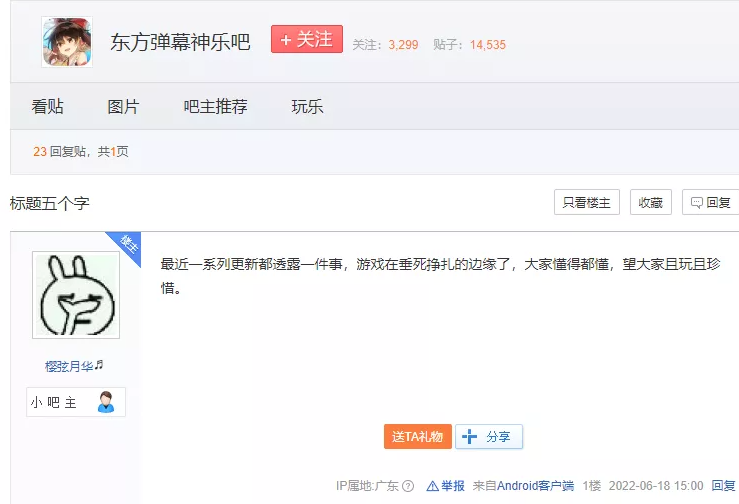Open the 玩乐 tab

[x=307, y=106]
